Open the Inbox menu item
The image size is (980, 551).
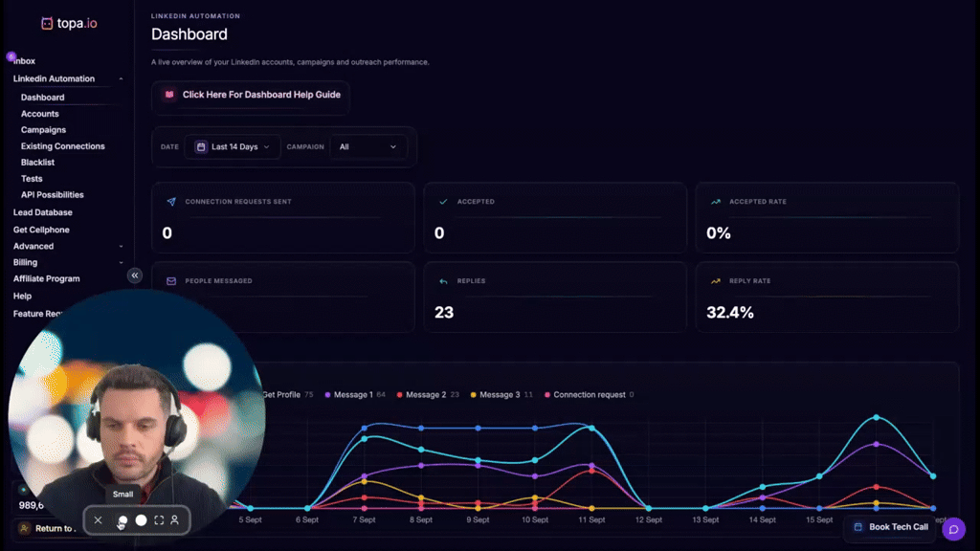[24, 61]
